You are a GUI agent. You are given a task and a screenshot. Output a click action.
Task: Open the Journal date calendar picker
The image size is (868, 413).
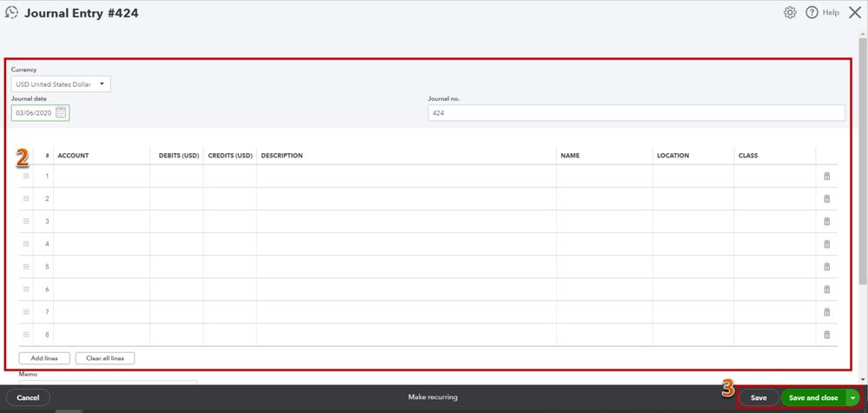tap(61, 112)
